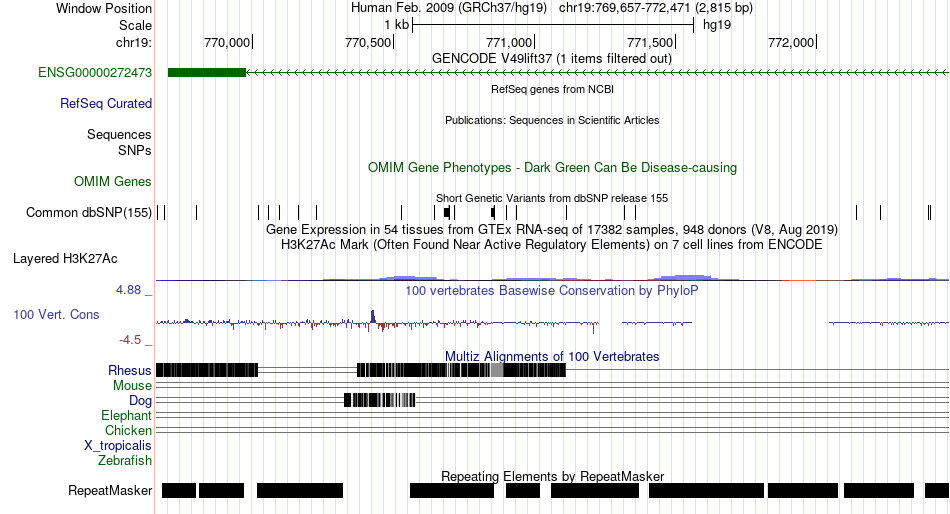Select the OMIM Genes track label
The width and height of the screenshot is (950, 514).
point(113,181)
